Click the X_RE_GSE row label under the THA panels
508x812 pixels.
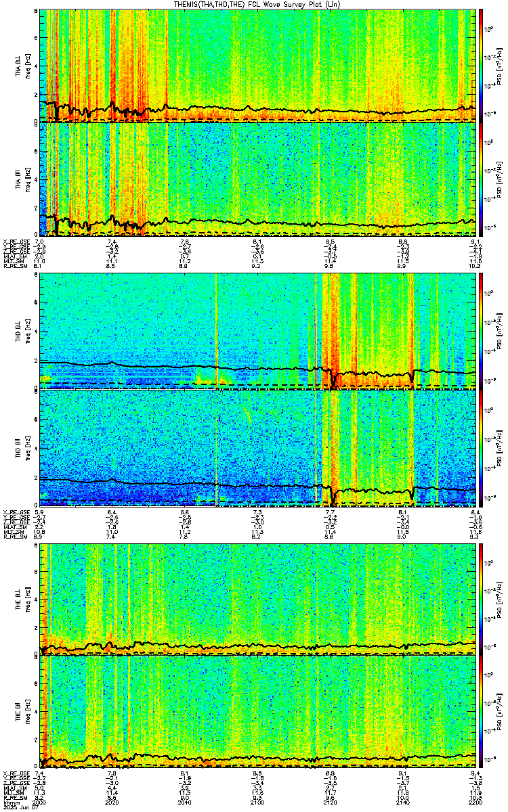[x=15, y=242]
